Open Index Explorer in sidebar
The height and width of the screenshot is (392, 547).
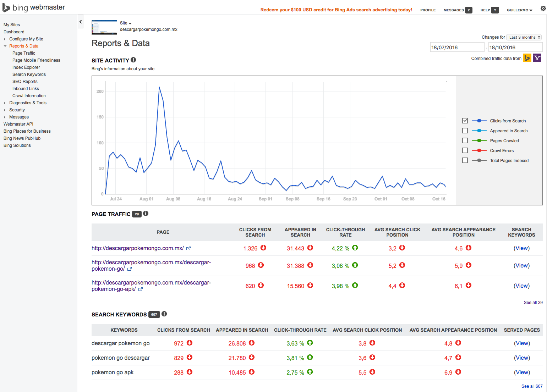pyautogui.click(x=26, y=67)
